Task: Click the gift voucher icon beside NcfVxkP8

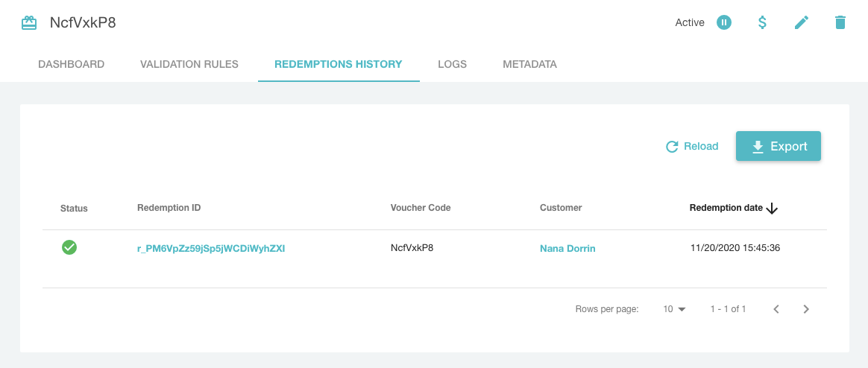Action: (x=29, y=23)
